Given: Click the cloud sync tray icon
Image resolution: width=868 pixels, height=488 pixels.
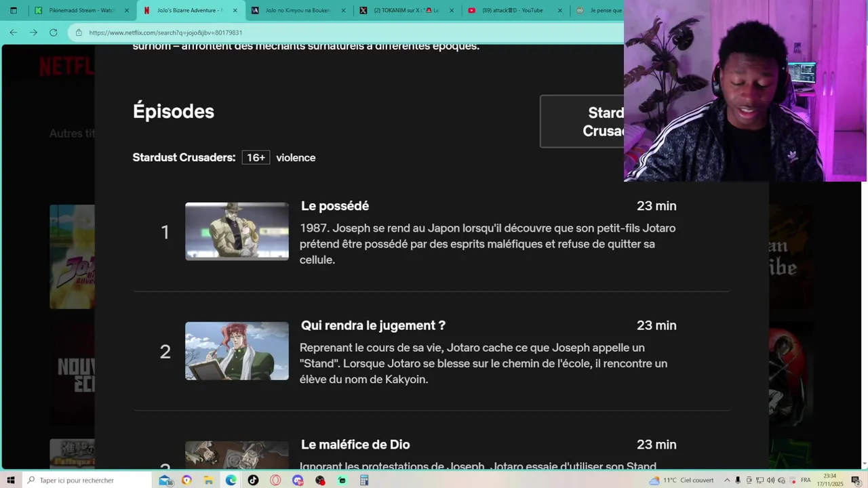Looking at the screenshot, I should tap(781, 480).
